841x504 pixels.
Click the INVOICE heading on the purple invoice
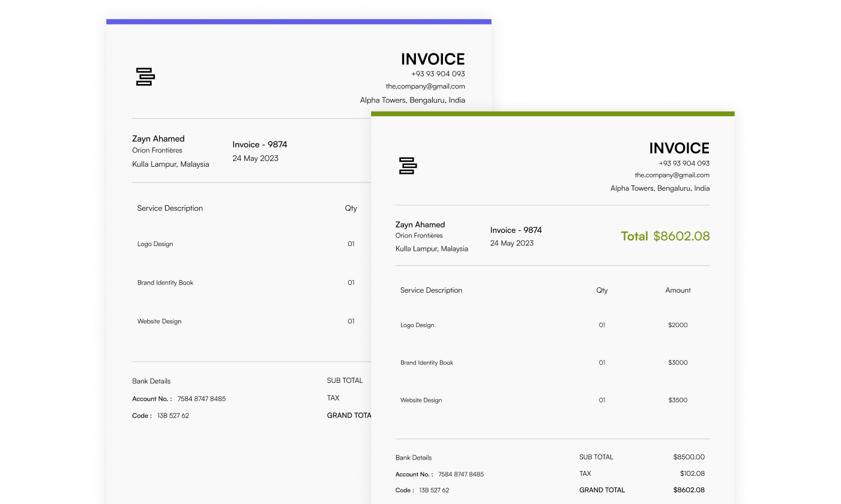coord(433,59)
